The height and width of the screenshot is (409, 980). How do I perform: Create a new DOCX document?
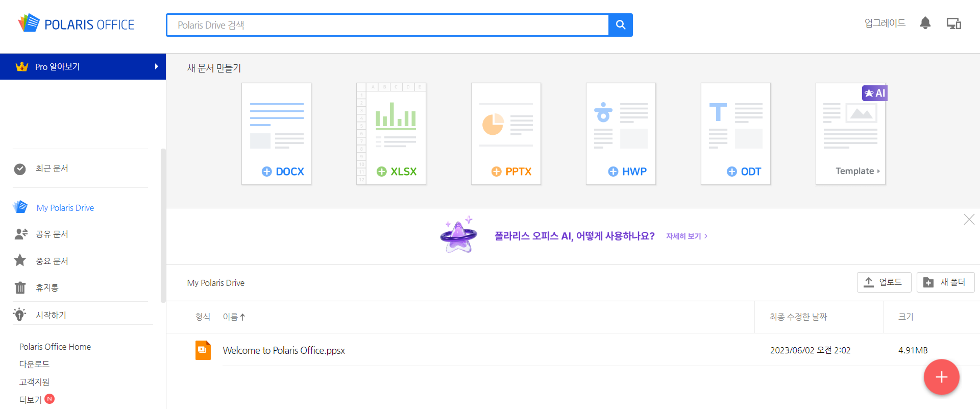coord(276,133)
